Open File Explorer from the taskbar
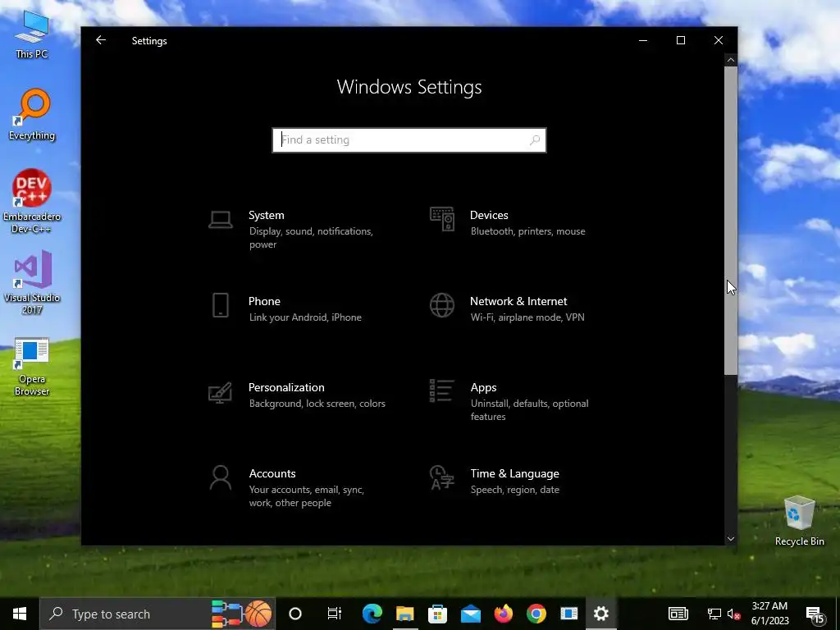Viewport: 840px width, 630px height. tap(405, 614)
